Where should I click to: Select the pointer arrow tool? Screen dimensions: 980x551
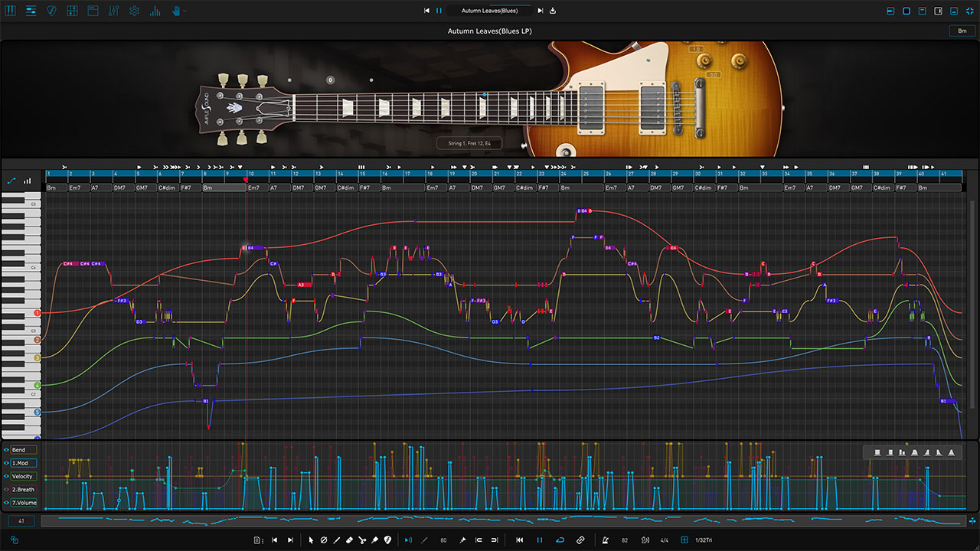point(311,540)
